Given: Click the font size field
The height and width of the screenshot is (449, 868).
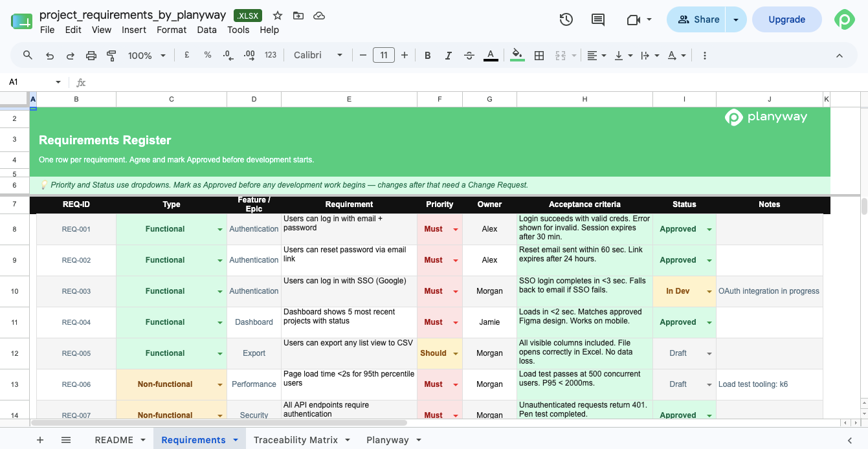Looking at the screenshot, I should [384, 56].
